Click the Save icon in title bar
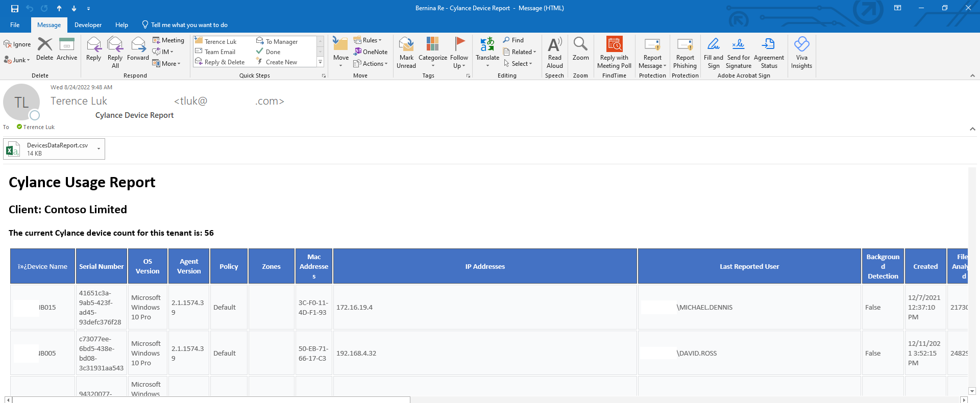This screenshot has width=980, height=403. pos(14,8)
